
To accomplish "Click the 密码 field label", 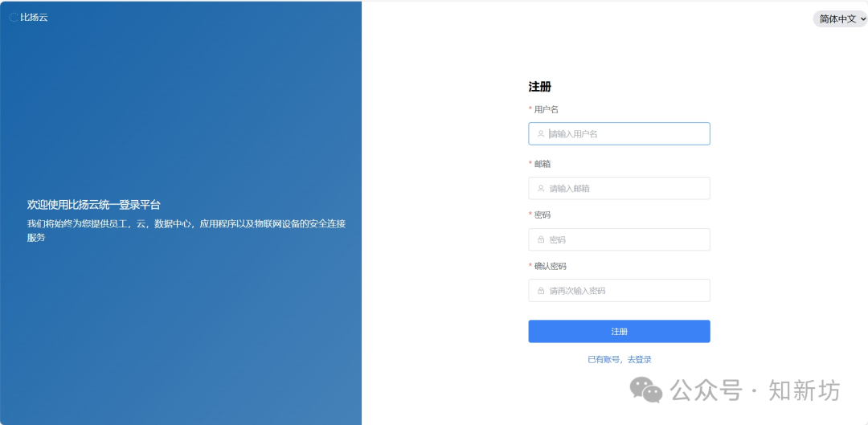I will 542,215.
